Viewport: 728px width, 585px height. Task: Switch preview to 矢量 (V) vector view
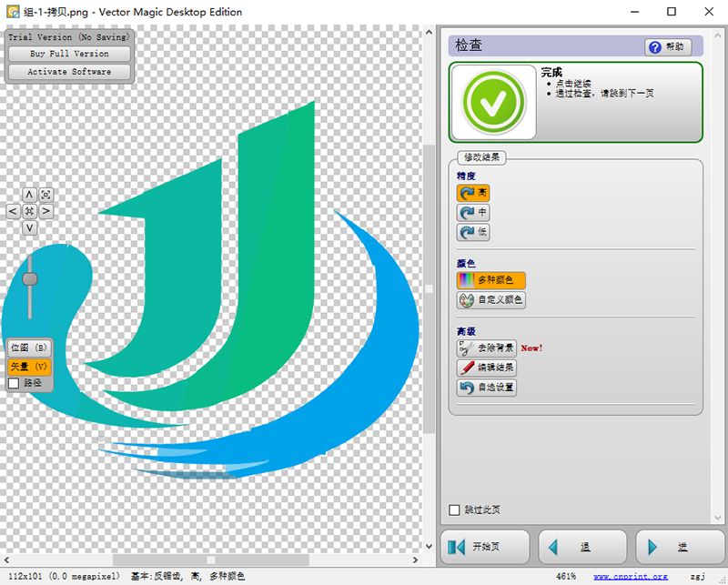point(29,367)
